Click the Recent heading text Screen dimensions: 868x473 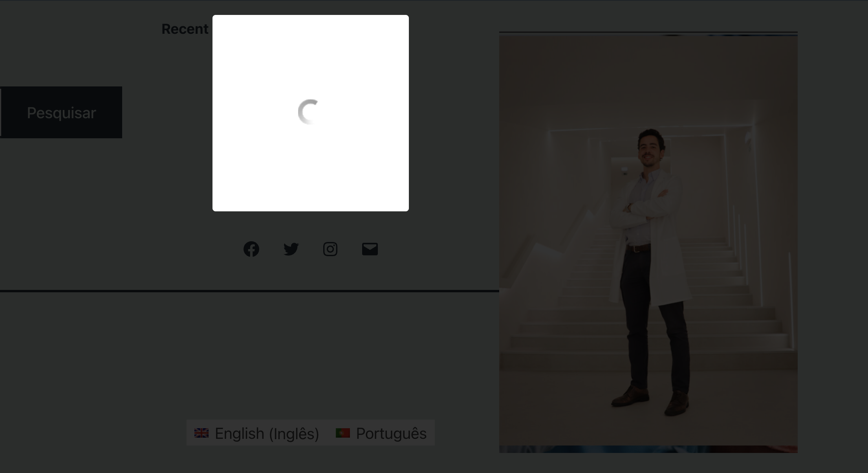pos(185,29)
